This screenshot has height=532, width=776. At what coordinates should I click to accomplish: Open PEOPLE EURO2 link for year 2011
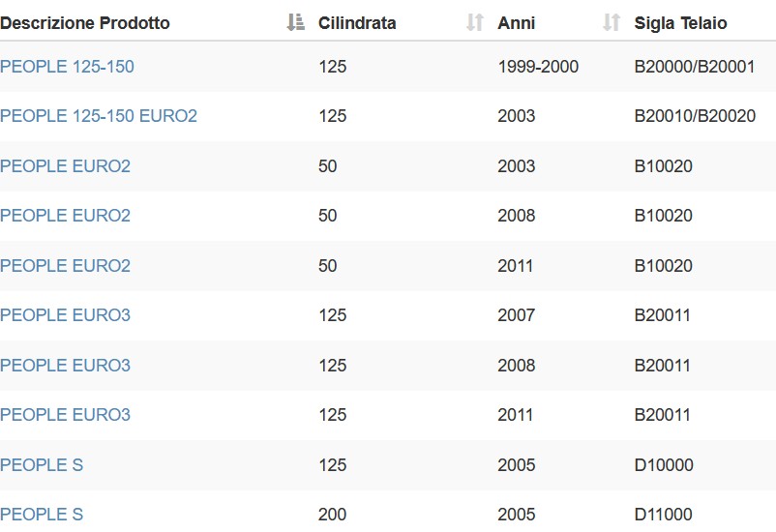65,266
